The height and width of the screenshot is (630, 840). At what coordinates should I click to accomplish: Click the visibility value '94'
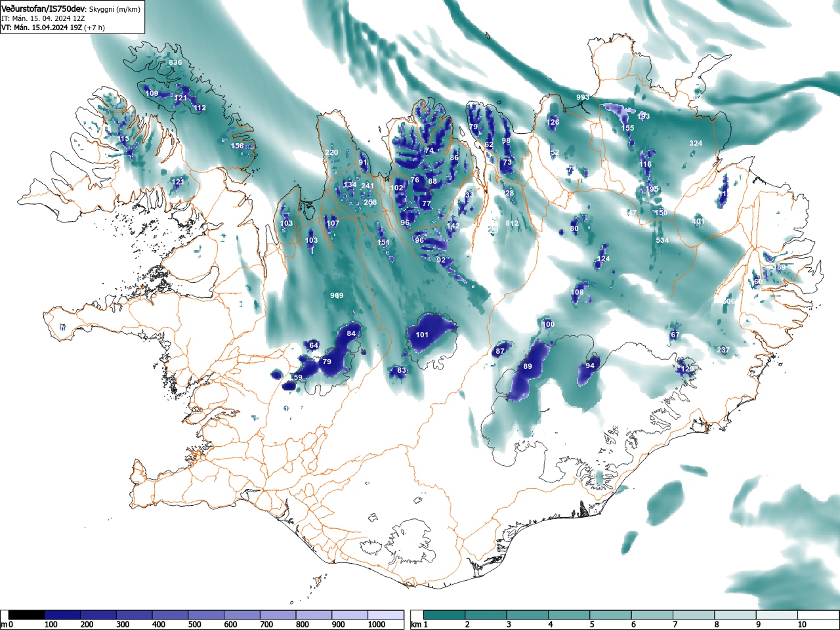pyautogui.click(x=590, y=366)
